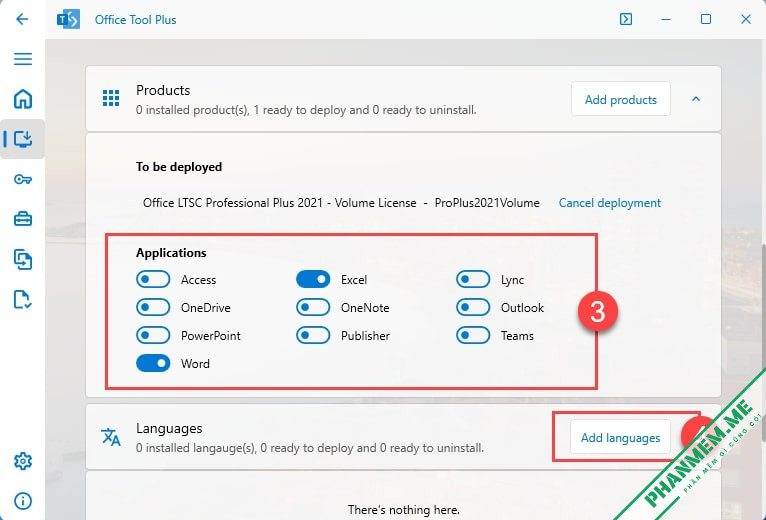Screen dimensions: 766x520
Task: Disable the Excel application toggle
Action: pyautogui.click(x=313, y=280)
